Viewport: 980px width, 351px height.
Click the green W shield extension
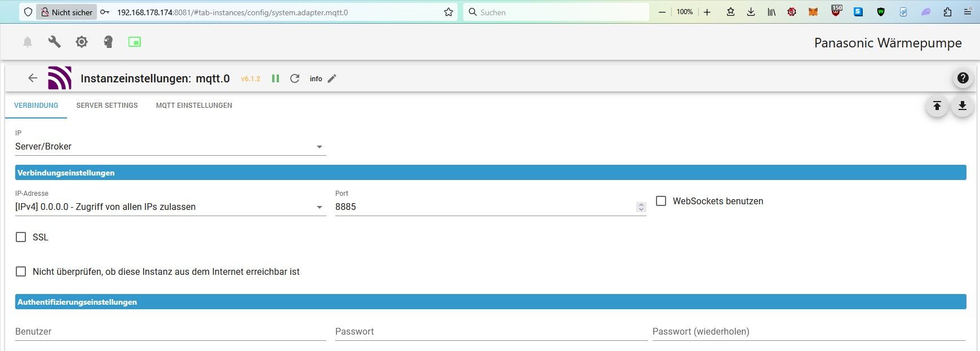coord(881,12)
